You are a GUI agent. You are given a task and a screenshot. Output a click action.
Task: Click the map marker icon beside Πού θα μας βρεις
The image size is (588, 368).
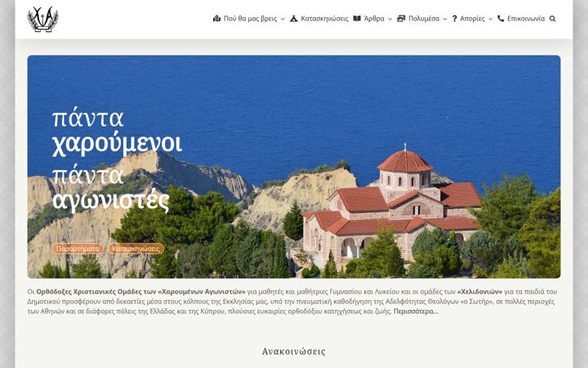[x=216, y=18]
